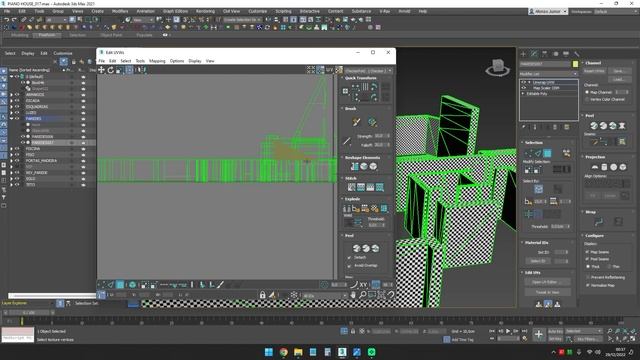The image size is (640, 360).
Task: Apply Planar projection in Projection rollout
Action: [595, 167]
